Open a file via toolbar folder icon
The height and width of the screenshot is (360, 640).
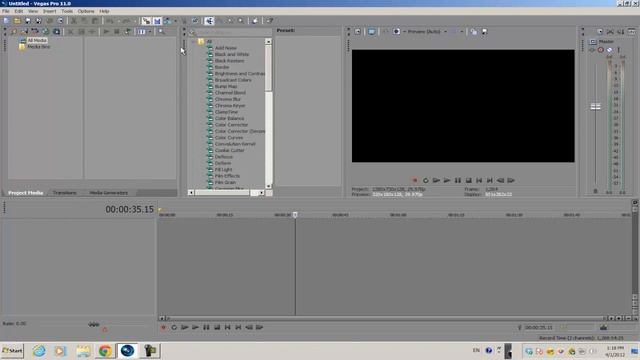pyautogui.click(x=17, y=21)
